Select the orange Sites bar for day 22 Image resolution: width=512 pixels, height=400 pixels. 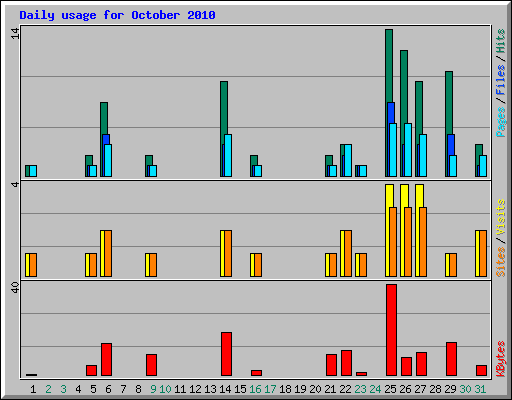point(348,253)
